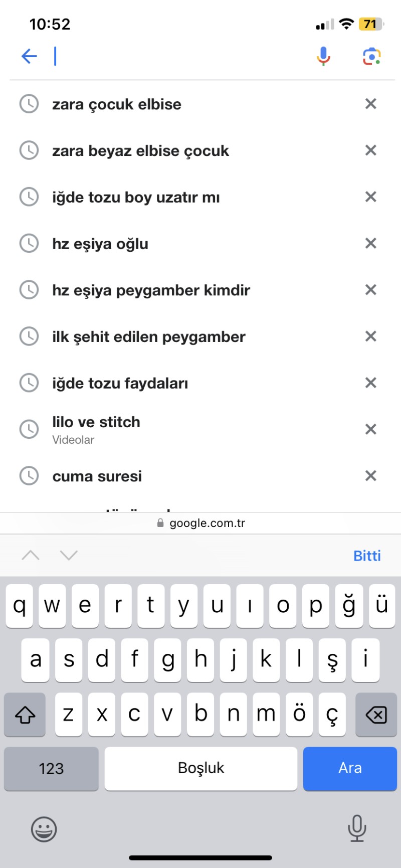Screen dimensions: 401x868
Task: Select the 'lilo ve stitch' Videolar suggestion
Action: click(x=96, y=429)
